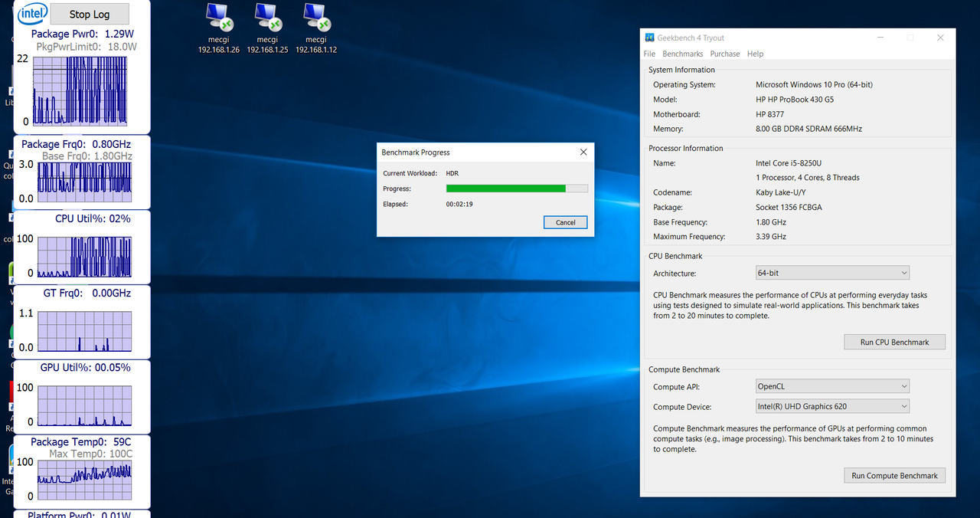Click the 'Base Frq0: 1.80GHz' label
This screenshot has height=518, width=980.
click(87, 156)
